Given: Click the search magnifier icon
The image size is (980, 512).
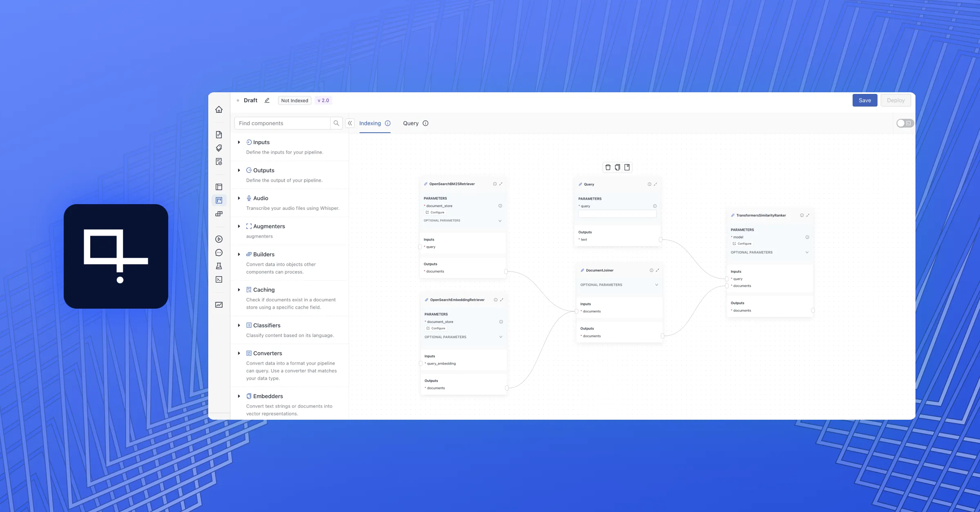Looking at the screenshot, I should point(336,123).
